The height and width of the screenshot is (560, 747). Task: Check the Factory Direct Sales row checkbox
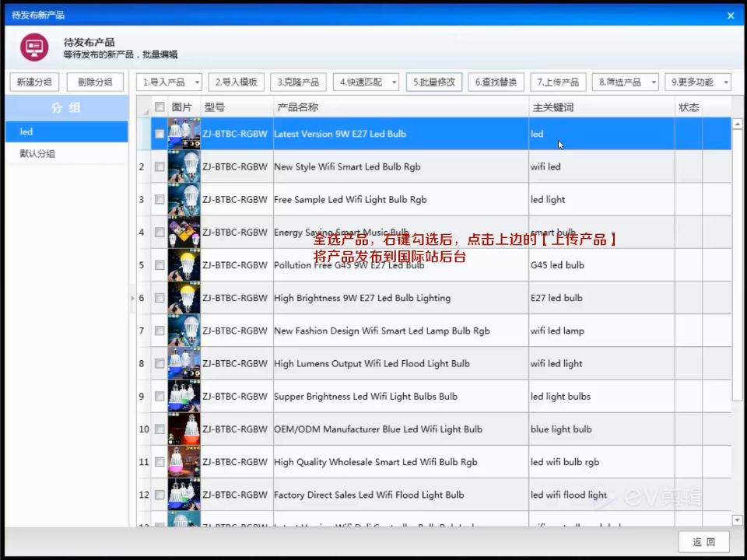pos(160,495)
